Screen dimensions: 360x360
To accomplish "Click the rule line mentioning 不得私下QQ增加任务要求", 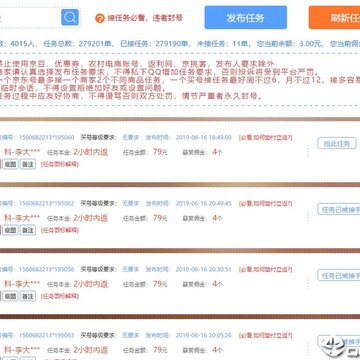I will (159, 72).
